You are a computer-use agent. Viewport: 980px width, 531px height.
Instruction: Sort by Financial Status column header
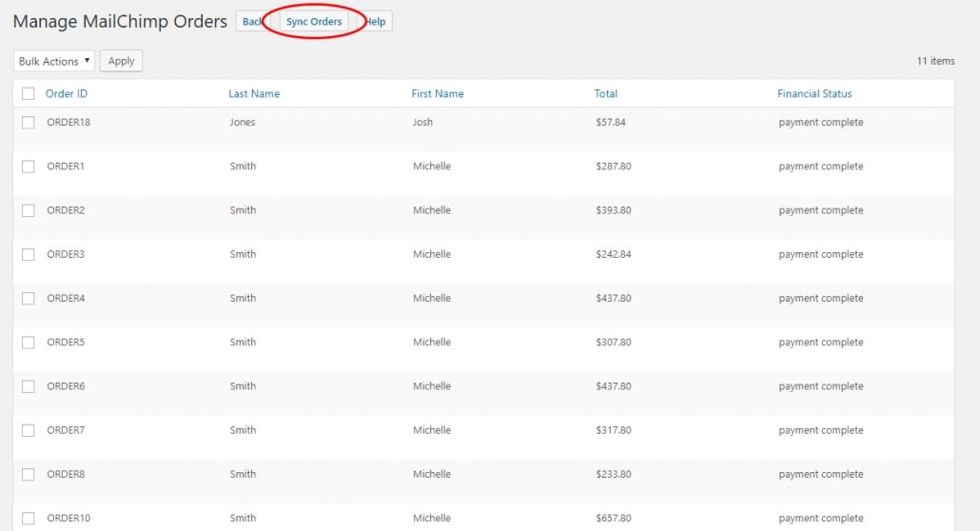[x=814, y=93]
